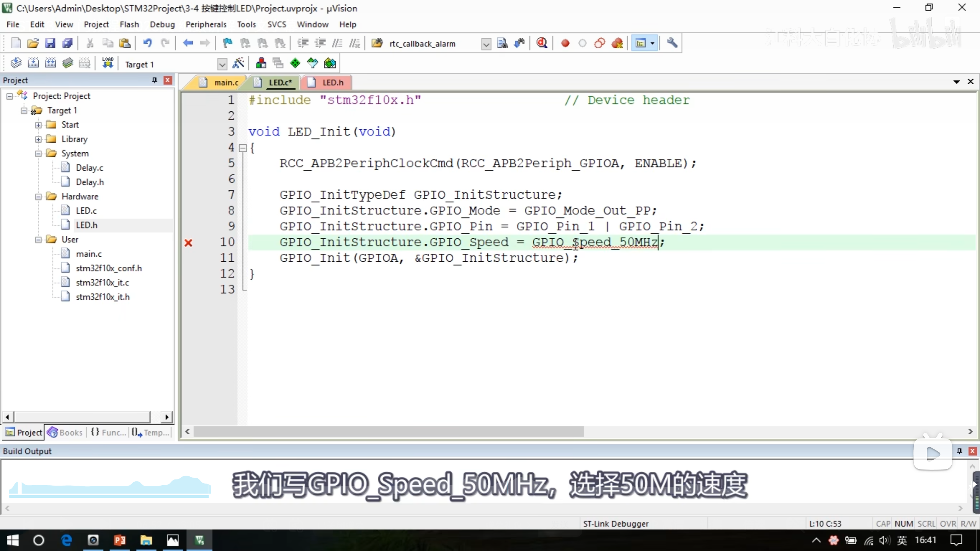
Task: Open Options for Target magic wand icon
Action: coord(238,63)
